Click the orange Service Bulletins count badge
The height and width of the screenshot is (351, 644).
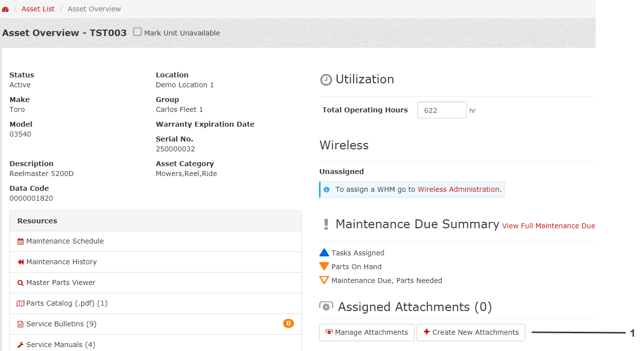pos(289,323)
